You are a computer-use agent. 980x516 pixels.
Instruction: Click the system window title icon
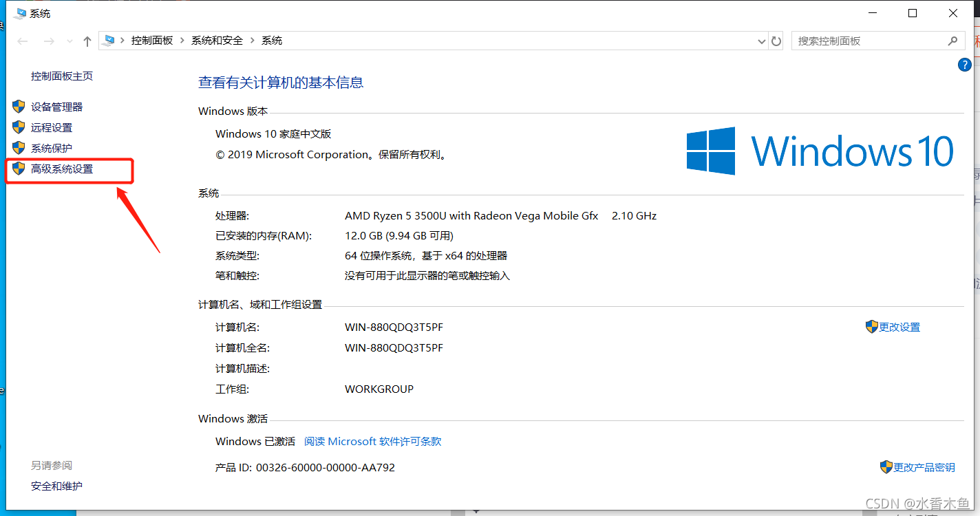click(x=21, y=14)
